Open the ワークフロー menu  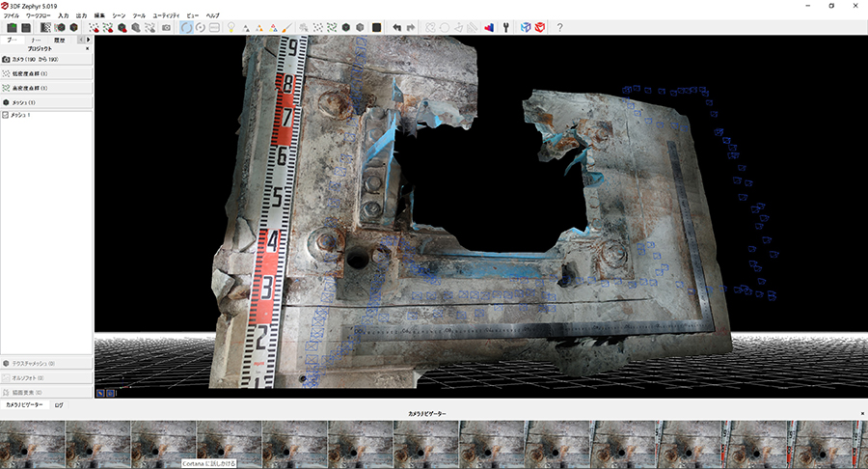point(39,15)
